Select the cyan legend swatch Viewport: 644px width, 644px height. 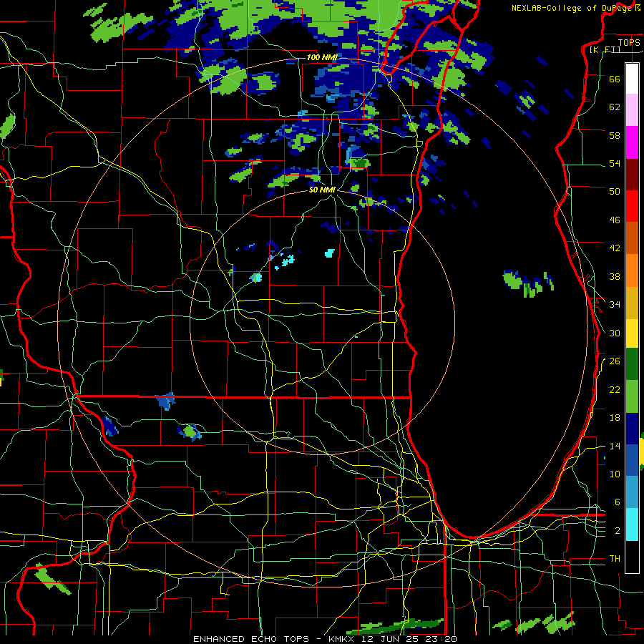[x=632, y=525]
